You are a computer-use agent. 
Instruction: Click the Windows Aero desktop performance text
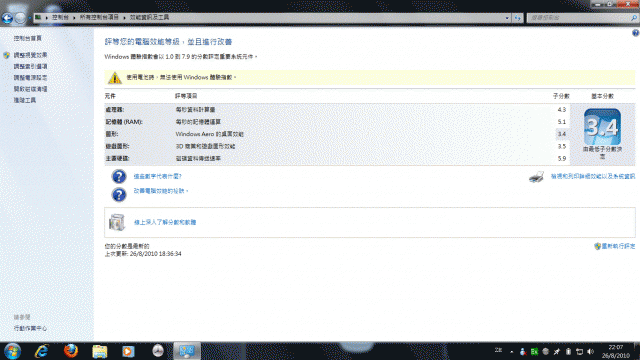tap(209, 134)
